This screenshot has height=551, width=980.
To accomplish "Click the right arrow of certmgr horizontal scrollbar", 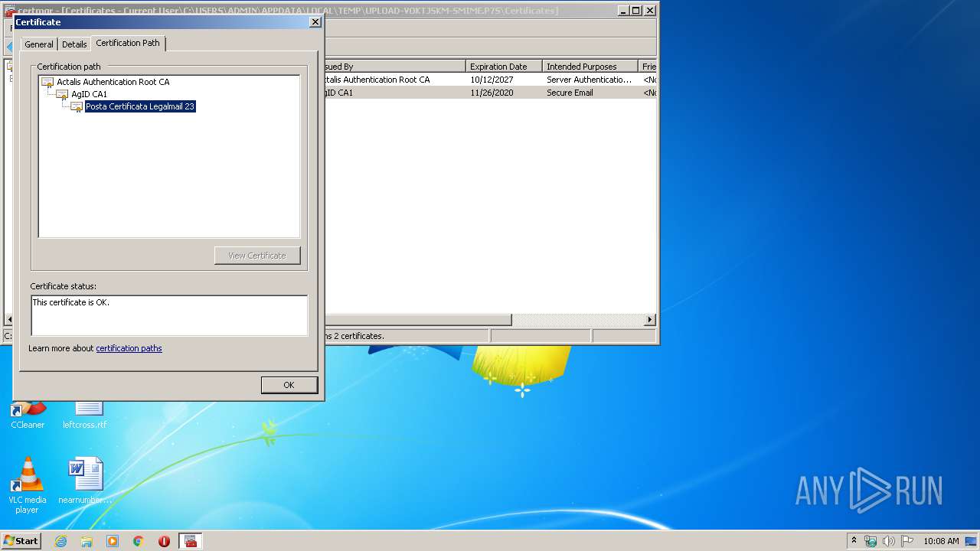I will coord(650,320).
